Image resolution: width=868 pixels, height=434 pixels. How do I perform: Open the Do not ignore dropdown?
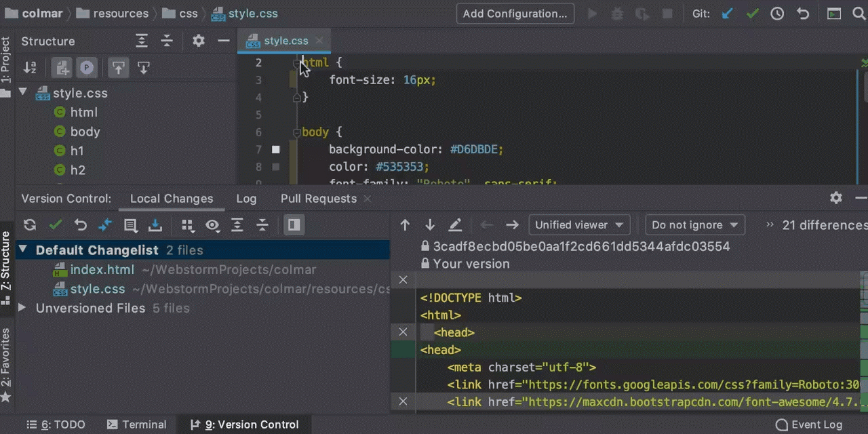(695, 225)
